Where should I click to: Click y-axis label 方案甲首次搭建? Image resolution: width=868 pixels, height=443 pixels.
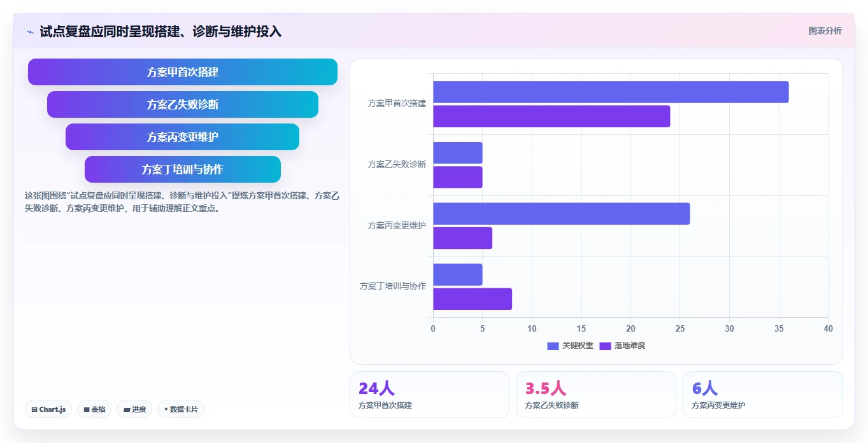point(397,103)
